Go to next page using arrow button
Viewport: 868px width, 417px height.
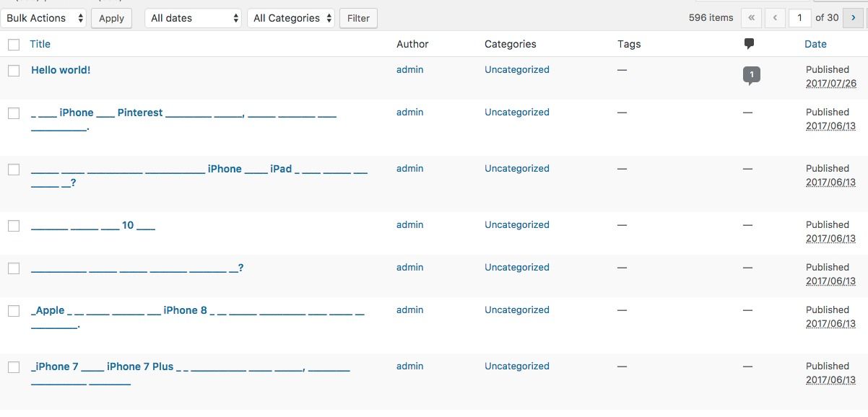coord(854,18)
